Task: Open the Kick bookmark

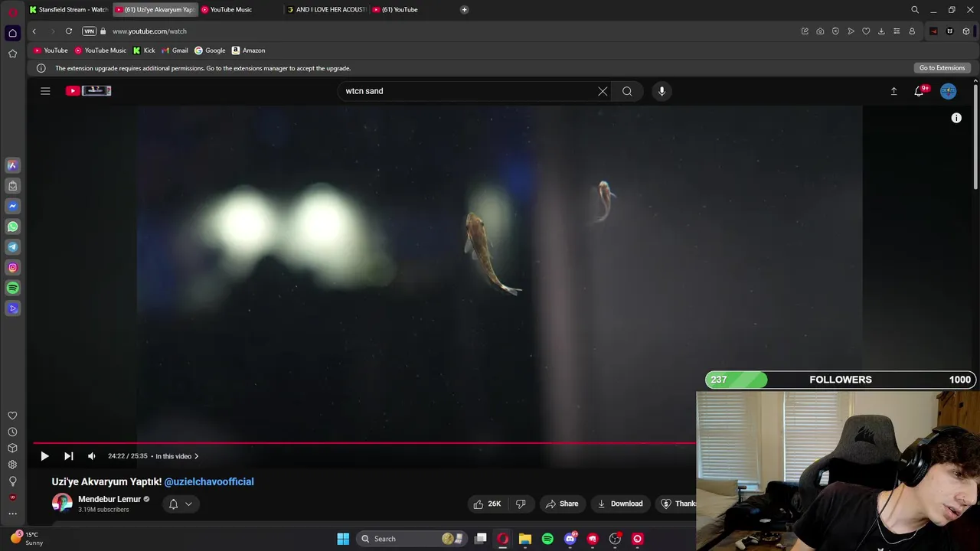Action: click(144, 51)
